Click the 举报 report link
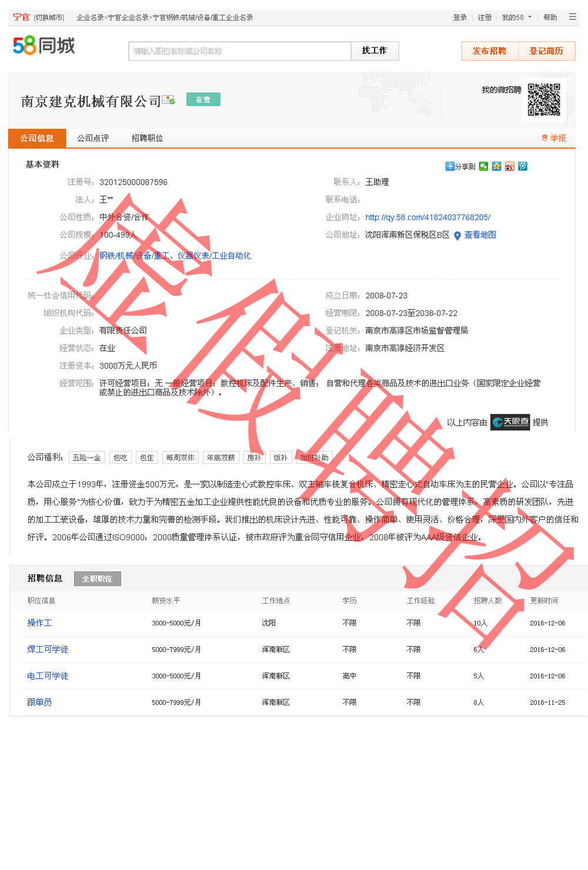Image resolution: width=588 pixels, height=870 pixels. (554, 138)
